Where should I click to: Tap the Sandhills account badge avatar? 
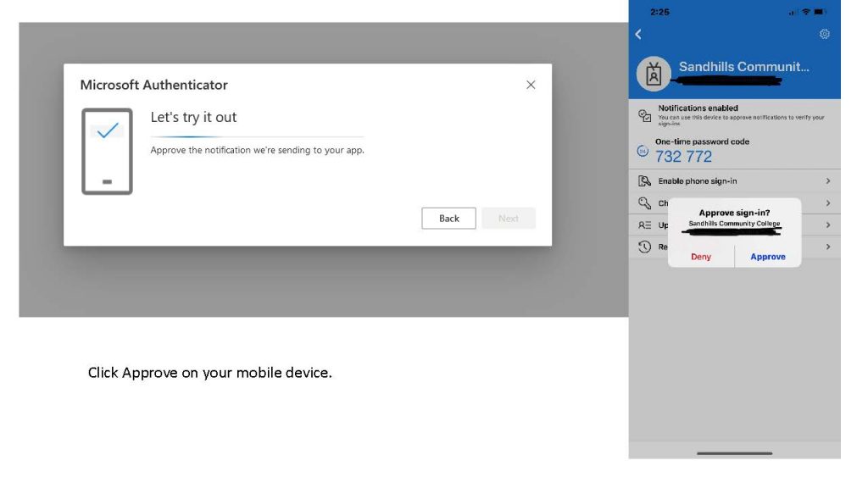coord(654,74)
